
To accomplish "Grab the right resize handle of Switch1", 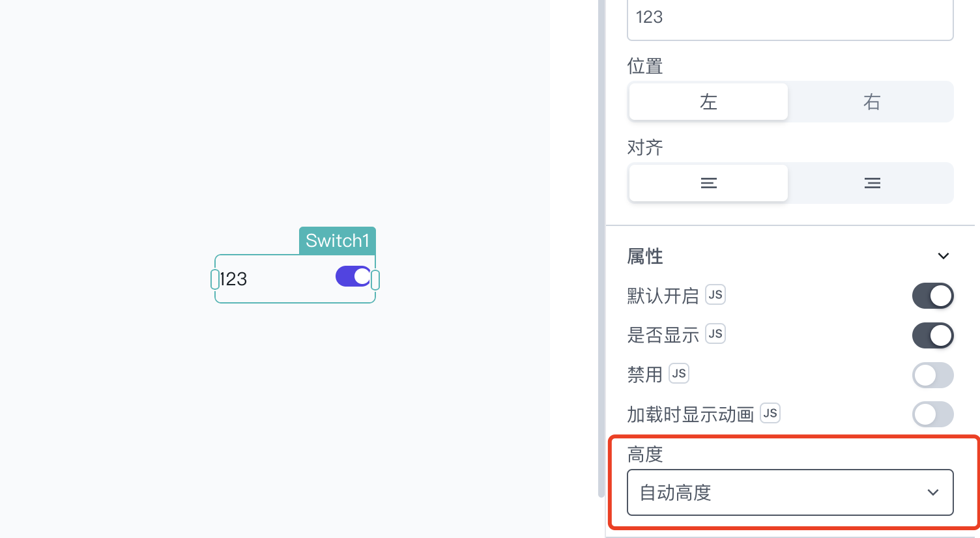I will (375, 280).
